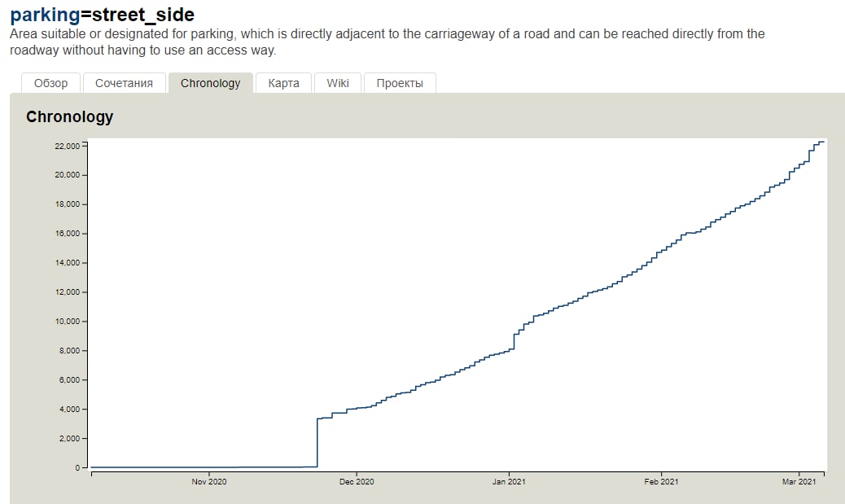This screenshot has width=845, height=504.
Task: Click the chart line's peak near Mar 2021
Action: coord(821,142)
